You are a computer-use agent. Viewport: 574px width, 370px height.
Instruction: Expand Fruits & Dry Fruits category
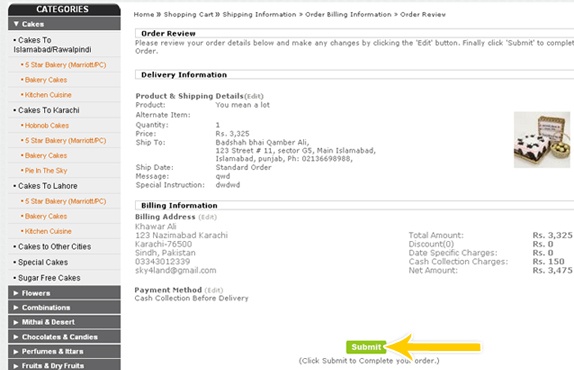click(64, 365)
